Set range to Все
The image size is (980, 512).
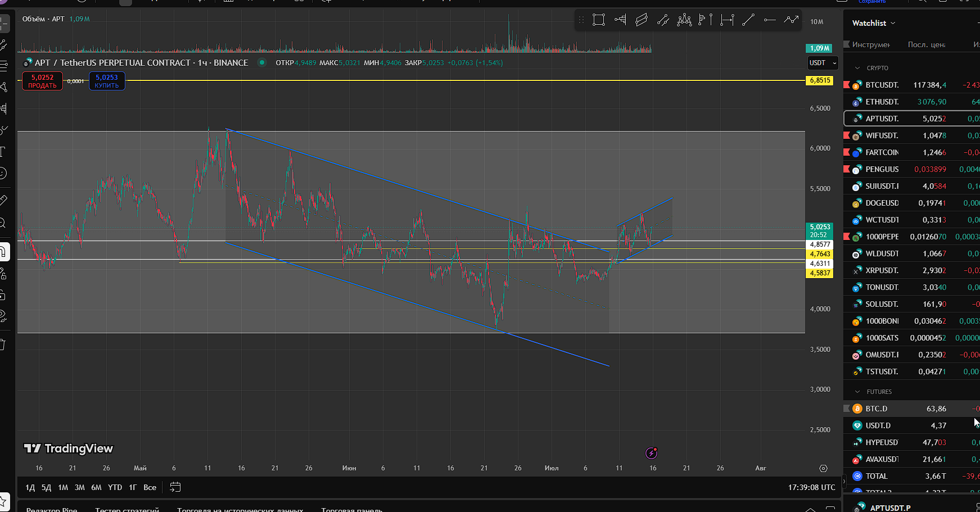click(150, 487)
